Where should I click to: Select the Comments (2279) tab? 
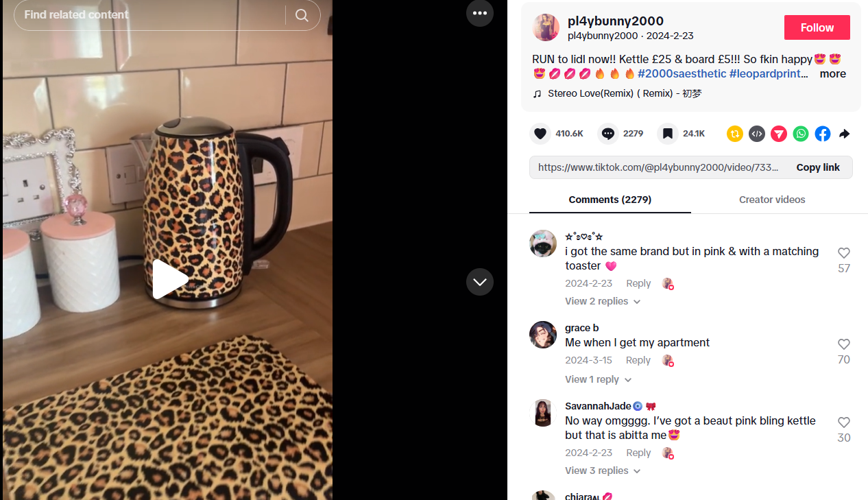(x=610, y=200)
